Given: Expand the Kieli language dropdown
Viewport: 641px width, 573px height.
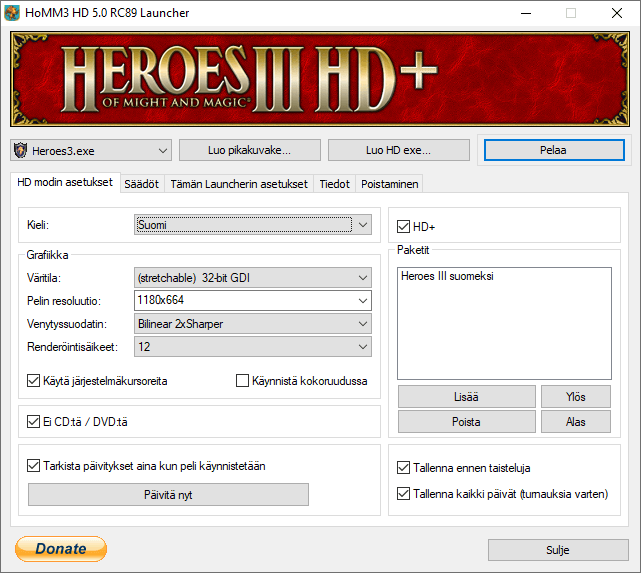Looking at the screenshot, I should [252, 225].
